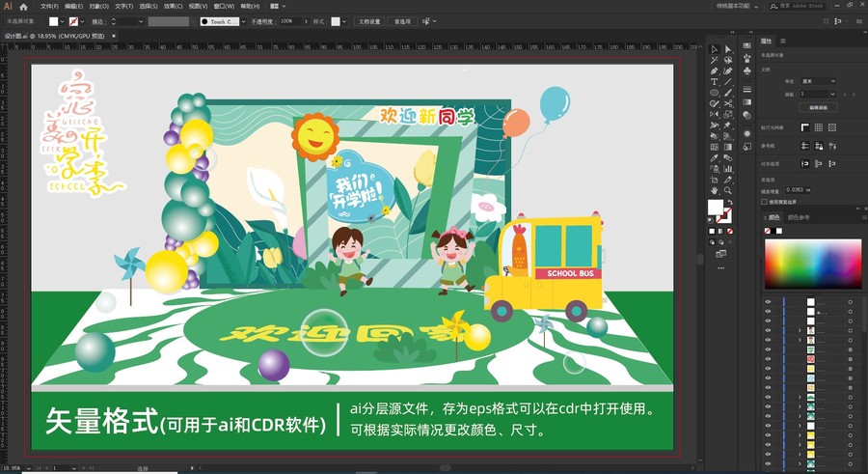Viewport: 868px width, 474px height.
Task: Open fill color dropdown in control bar
Action: point(62,21)
